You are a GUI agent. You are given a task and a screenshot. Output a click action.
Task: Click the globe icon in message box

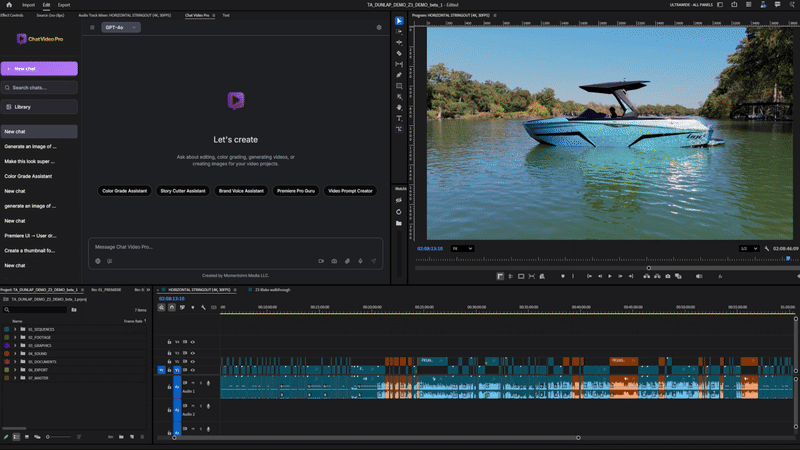(98, 261)
